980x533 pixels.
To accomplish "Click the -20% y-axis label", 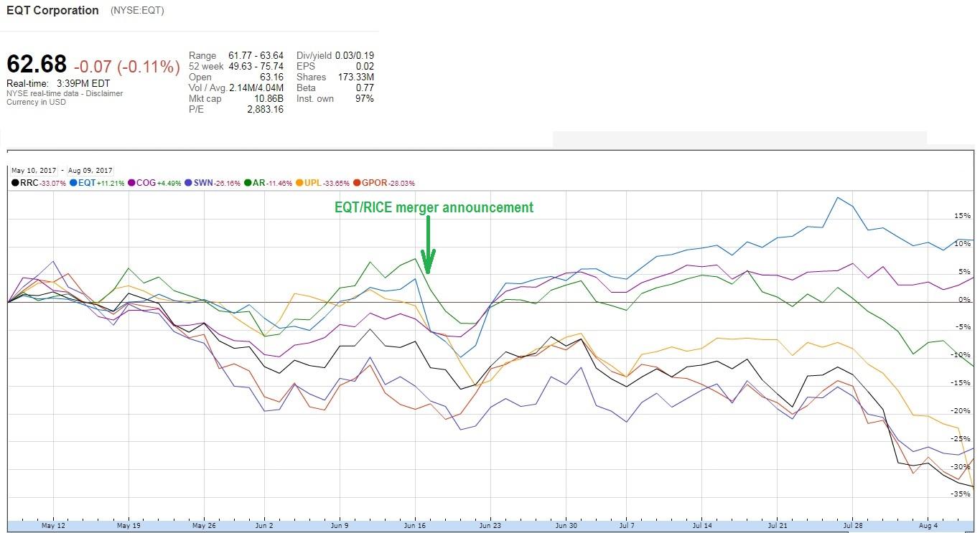I will tap(961, 411).
